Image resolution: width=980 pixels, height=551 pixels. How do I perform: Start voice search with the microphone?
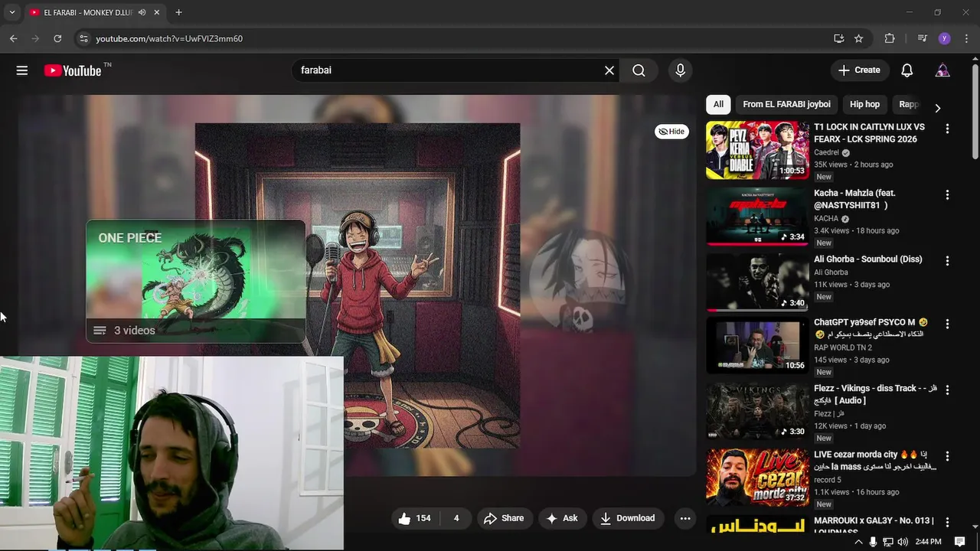coord(680,70)
